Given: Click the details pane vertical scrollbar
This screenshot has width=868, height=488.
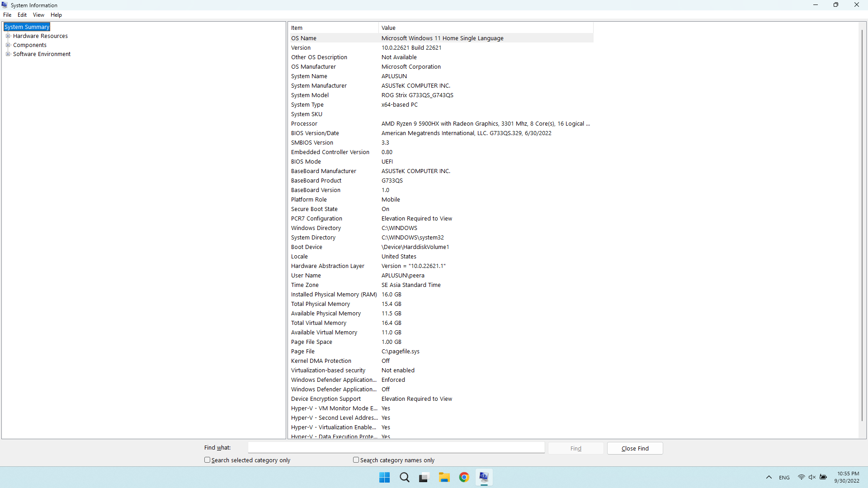Looking at the screenshot, I should tap(862, 226).
